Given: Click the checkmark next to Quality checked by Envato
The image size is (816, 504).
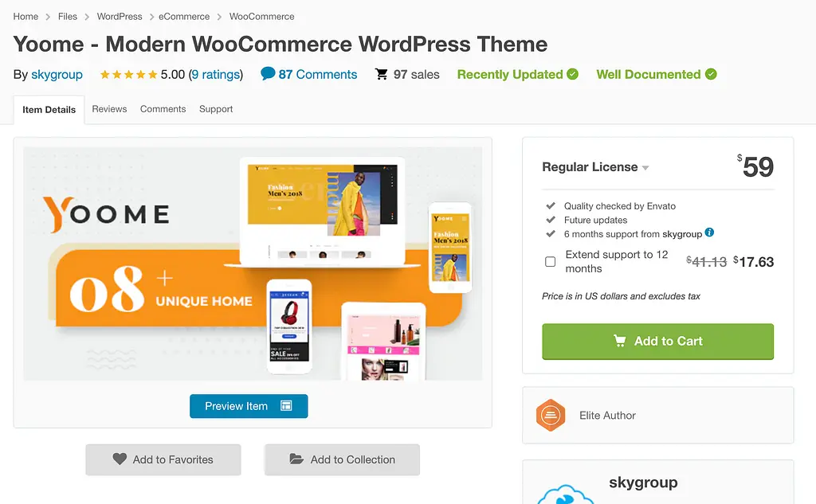Looking at the screenshot, I should [x=551, y=205].
